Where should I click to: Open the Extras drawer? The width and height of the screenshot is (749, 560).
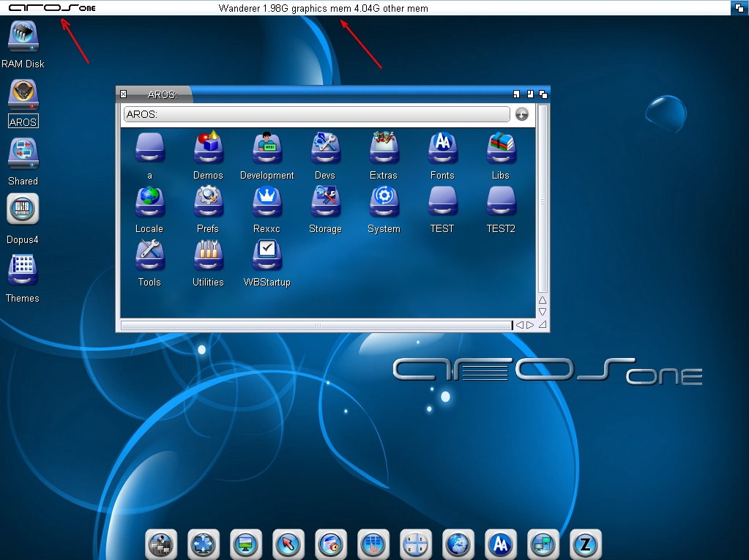tap(384, 149)
